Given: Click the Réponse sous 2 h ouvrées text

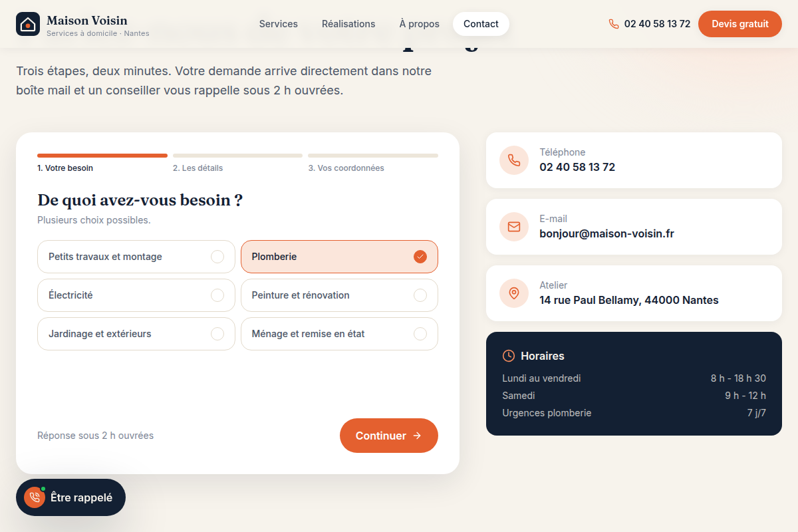Looking at the screenshot, I should (x=95, y=436).
